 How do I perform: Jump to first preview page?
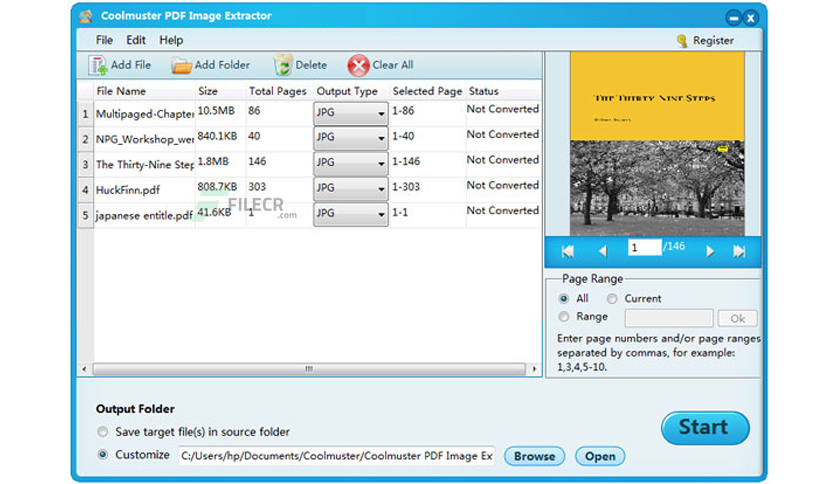tap(568, 251)
